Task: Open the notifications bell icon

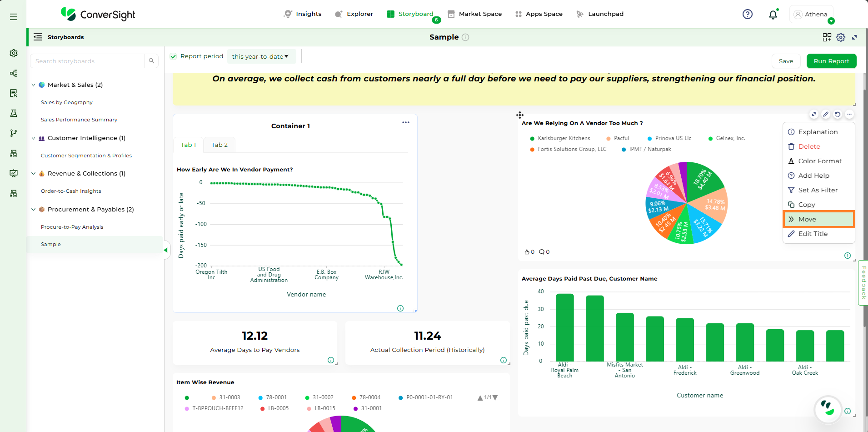Action: coord(773,15)
